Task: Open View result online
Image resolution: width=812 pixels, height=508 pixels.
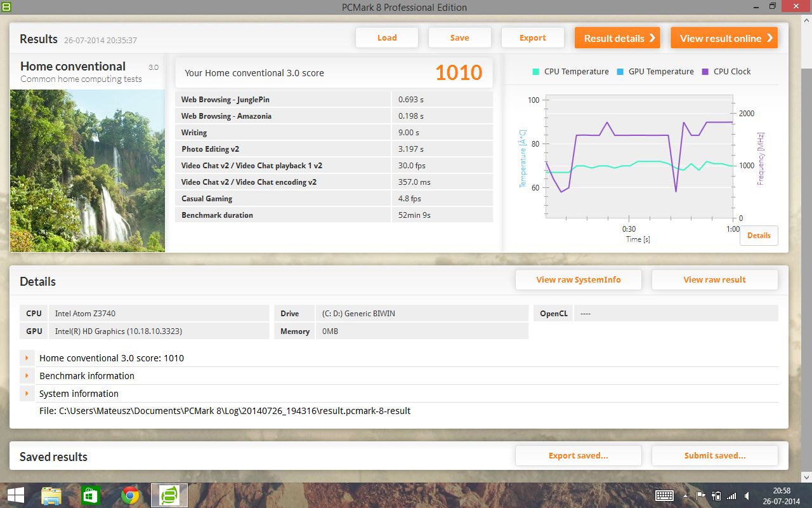Action: coord(724,38)
